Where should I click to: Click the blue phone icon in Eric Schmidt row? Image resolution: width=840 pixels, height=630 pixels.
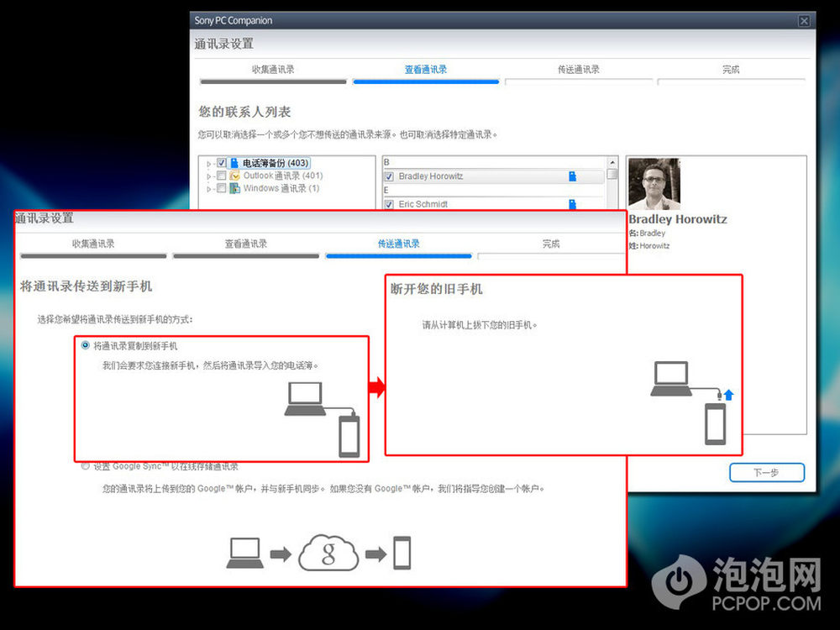[572, 204]
